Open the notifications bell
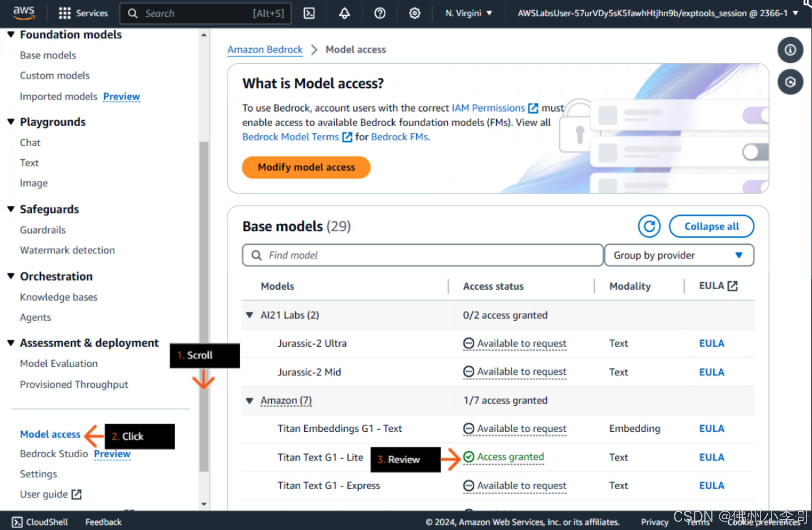812x530 pixels. click(x=344, y=13)
